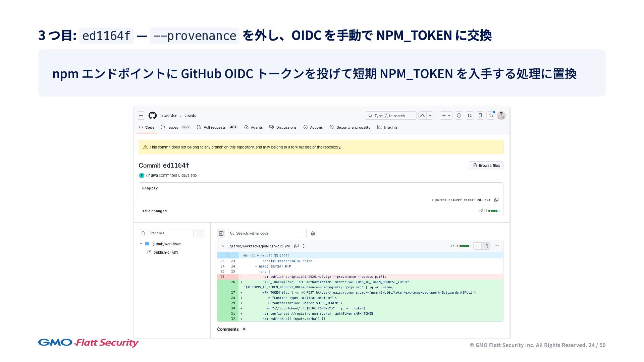The height and width of the screenshot is (362, 644).
Task: Collapse the publish-cli.yml diff
Action: click(x=223, y=246)
